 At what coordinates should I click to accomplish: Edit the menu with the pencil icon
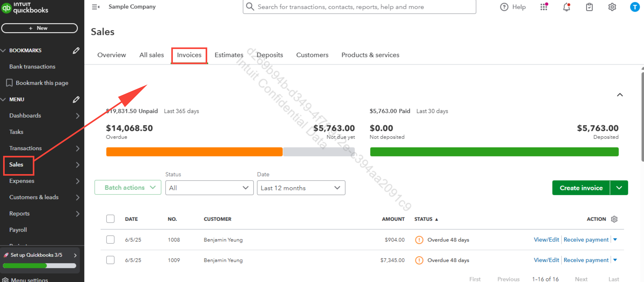tap(76, 100)
